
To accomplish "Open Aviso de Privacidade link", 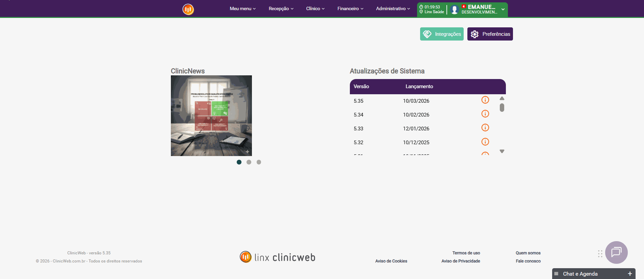I will [461, 261].
